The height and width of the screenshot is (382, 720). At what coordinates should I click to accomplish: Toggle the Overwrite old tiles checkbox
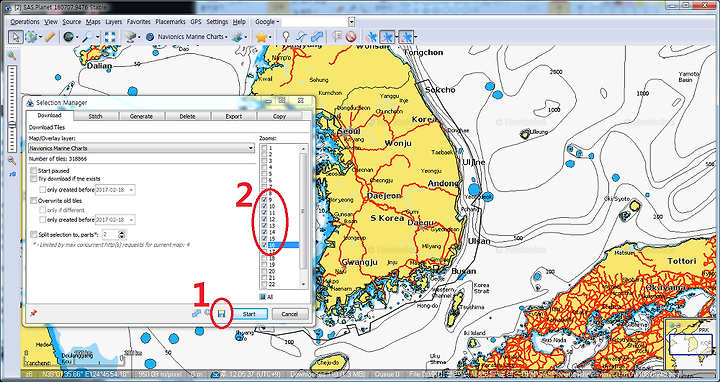(34, 201)
